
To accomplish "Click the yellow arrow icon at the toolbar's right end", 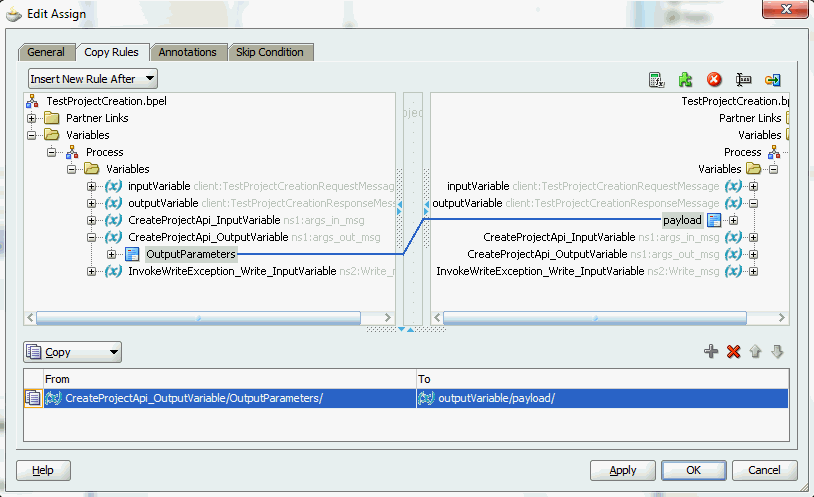I will pos(772,79).
